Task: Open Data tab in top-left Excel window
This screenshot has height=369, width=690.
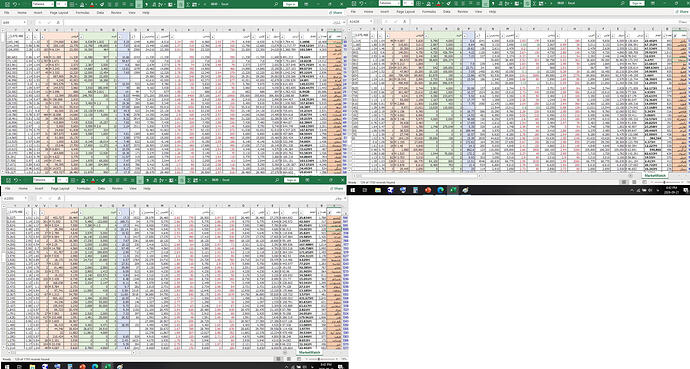Action: [x=100, y=13]
